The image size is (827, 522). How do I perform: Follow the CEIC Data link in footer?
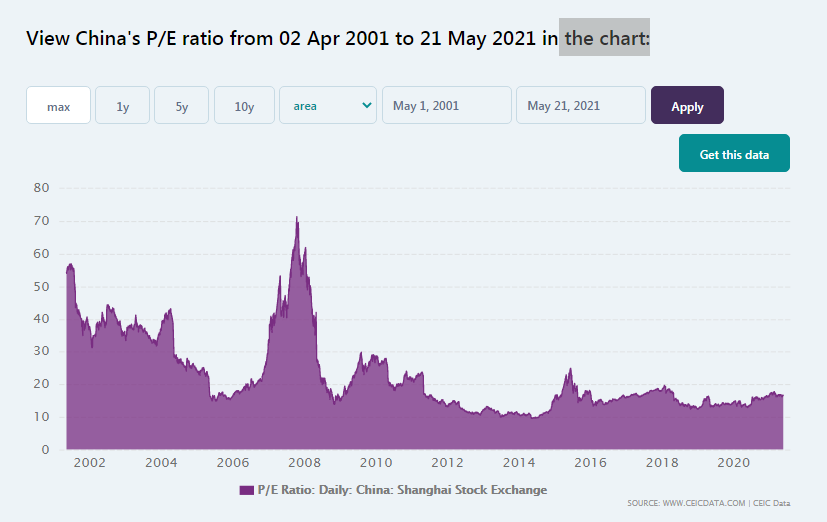(x=771, y=503)
